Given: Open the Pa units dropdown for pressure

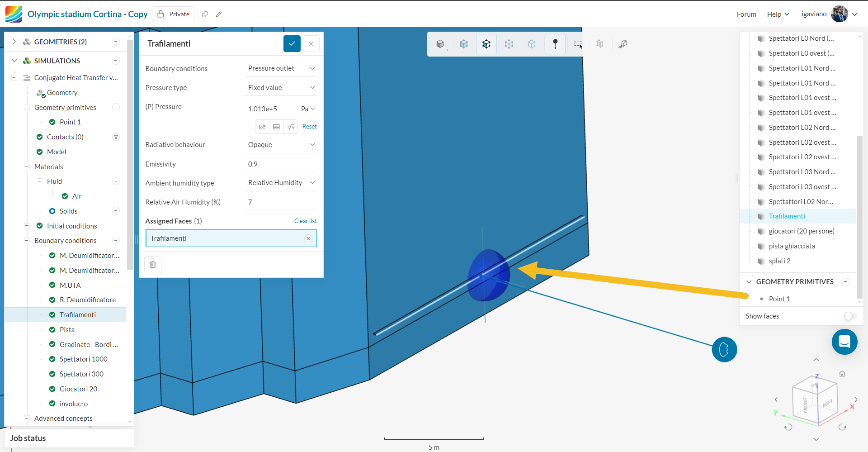Looking at the screenshot, I should tap(307, 109).
